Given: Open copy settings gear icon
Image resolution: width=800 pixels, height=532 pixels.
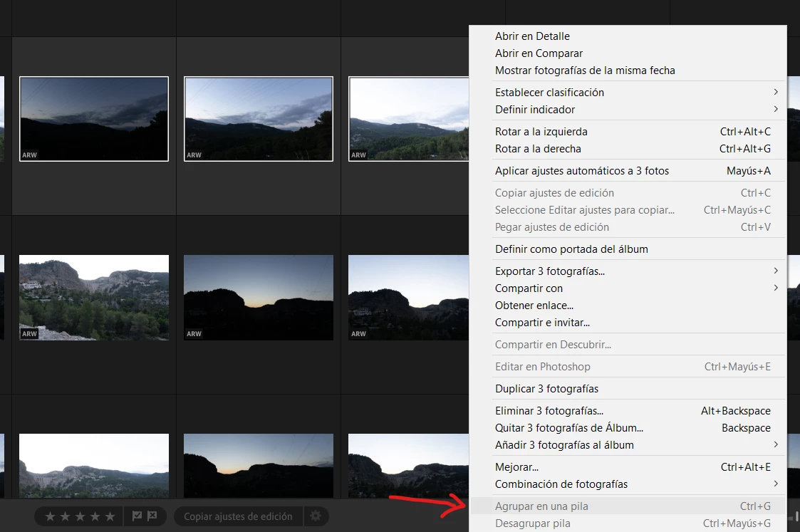Looking at the screenshot, I should pos(316,516).
